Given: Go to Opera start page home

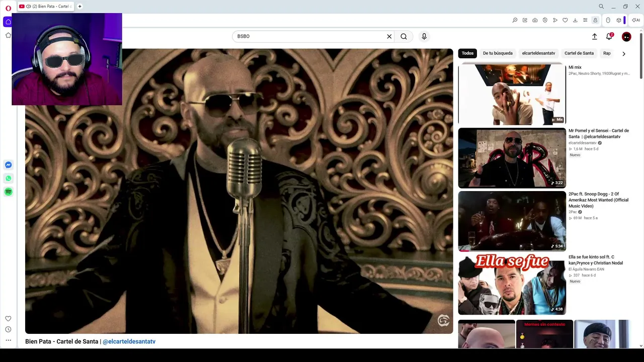Looking at the screenshot, I should (8, 22).
